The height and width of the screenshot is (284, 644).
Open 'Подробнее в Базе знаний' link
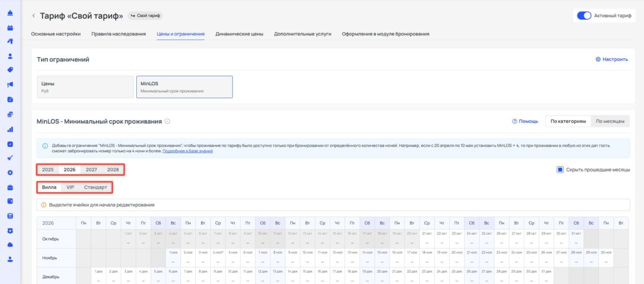(x=188, y=151)
